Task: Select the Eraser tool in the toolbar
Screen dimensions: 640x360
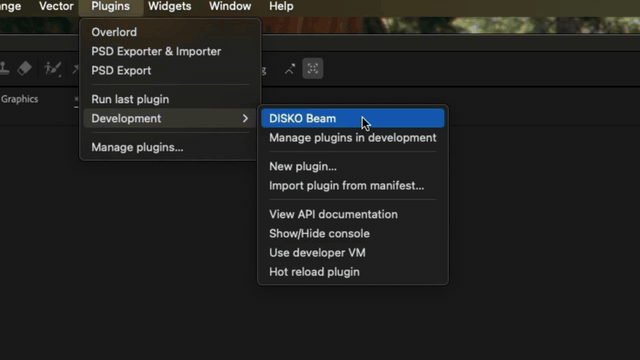Action: point(24,68)
